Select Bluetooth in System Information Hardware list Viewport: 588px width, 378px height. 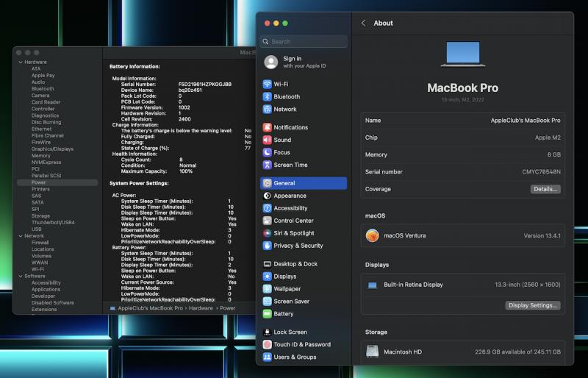click(x=43, y=89)
